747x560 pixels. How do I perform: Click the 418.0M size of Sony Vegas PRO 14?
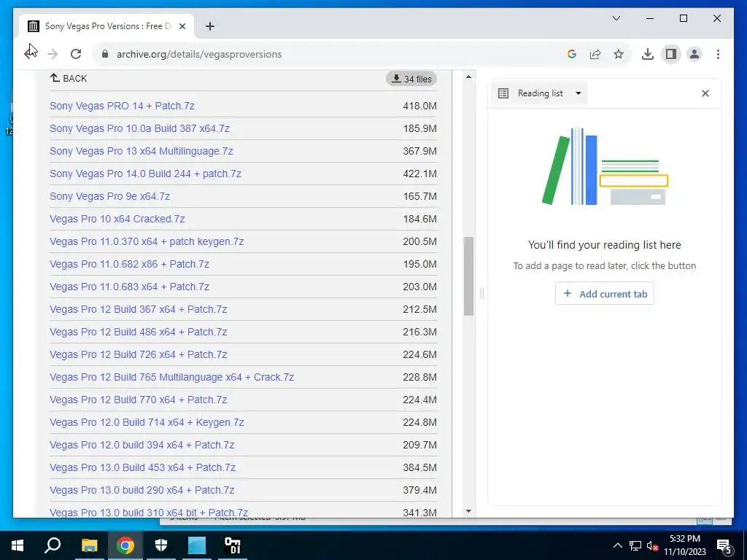[x=419, y=106]
